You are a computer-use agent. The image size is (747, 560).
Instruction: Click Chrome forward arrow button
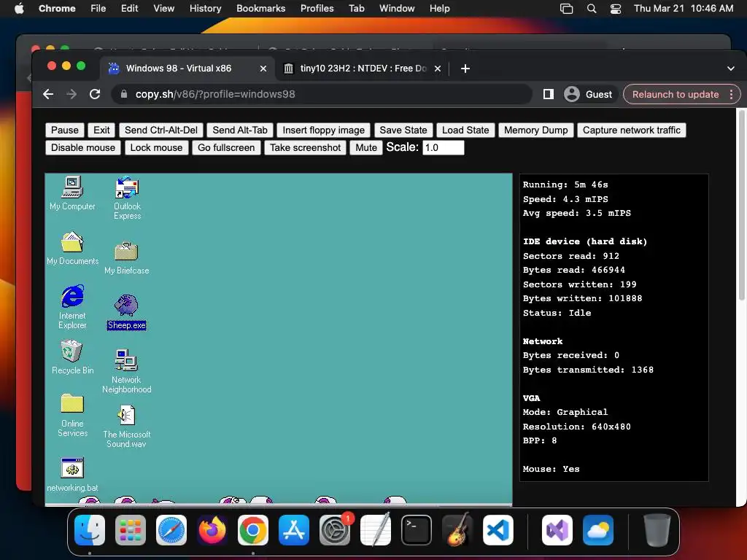click(71, 94)
